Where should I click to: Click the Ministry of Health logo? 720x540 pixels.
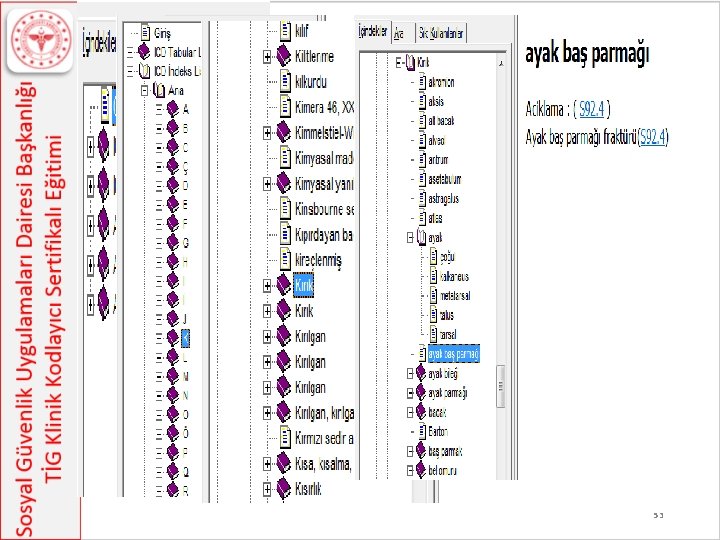coord(40,40)
